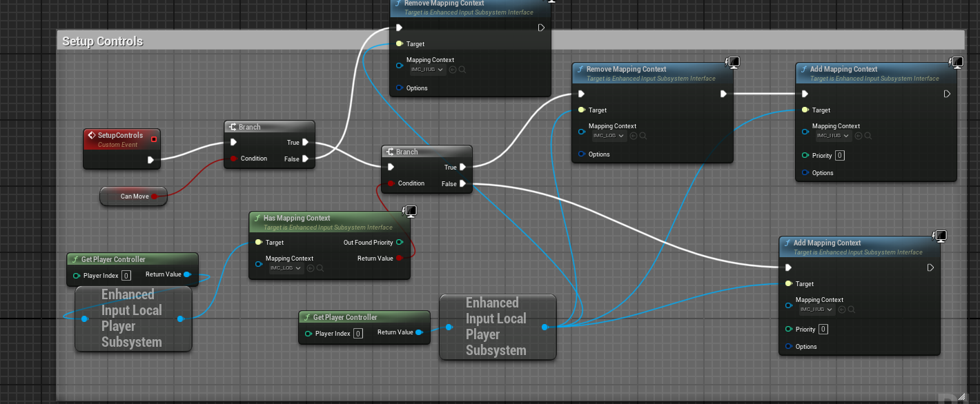The height and width of the screenshot is (404, 980).
Task: Click output pin of right Enhanced Input Subsystem node
Action: click(545, 327)
